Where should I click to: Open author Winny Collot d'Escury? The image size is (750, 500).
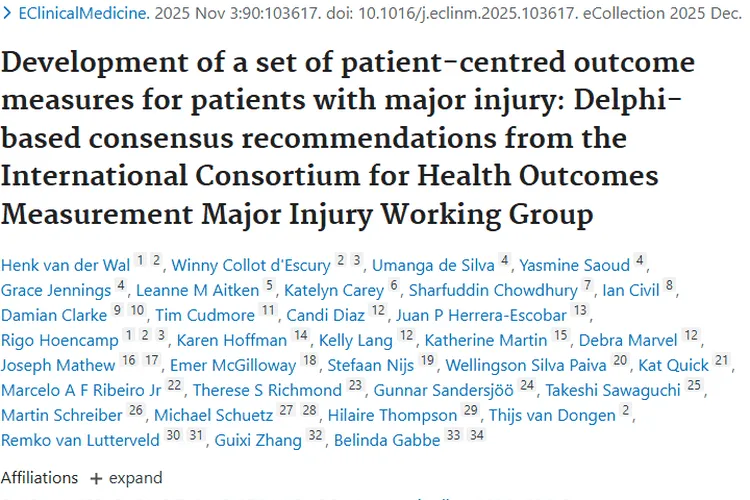250,265
